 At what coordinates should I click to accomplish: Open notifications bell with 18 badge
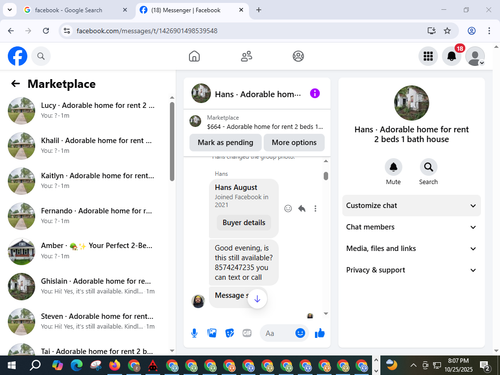[452, 56]
